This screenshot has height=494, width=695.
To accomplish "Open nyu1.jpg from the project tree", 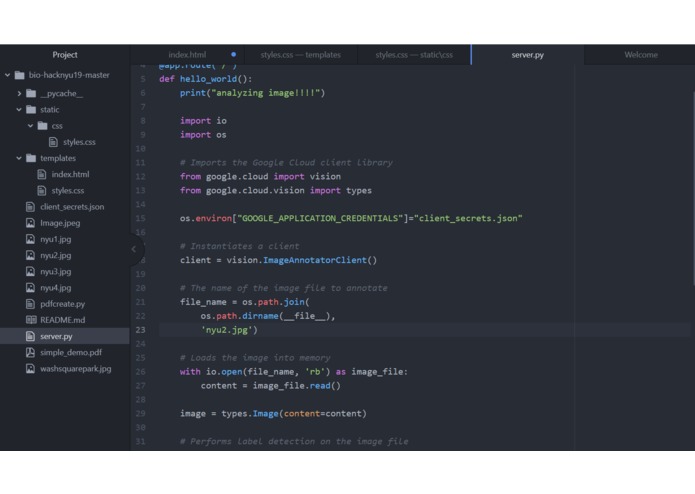I will point(55,239).
